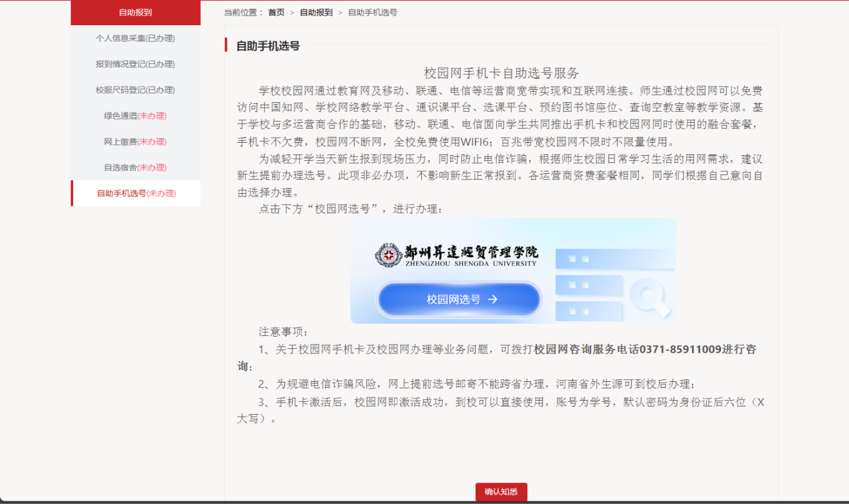The width and height of the screenshot is (849, 504).
Task: Click the consultation phone number 0371-85911009
Action: [x=680, y=350]
